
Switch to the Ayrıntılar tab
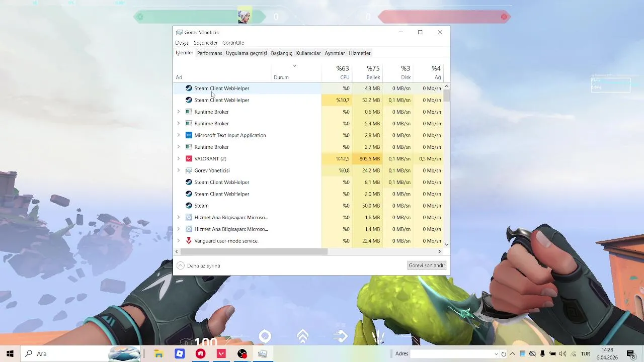335,53
